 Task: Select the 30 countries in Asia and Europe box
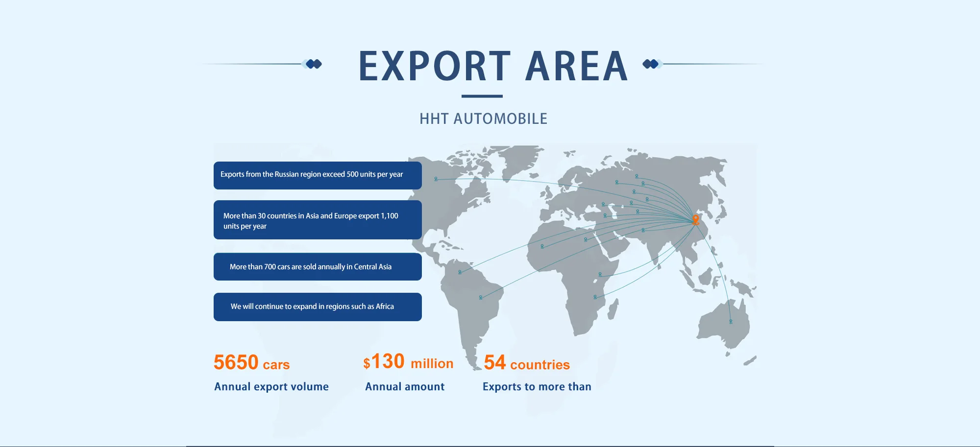pyautogui.click(x=318, y=220)
